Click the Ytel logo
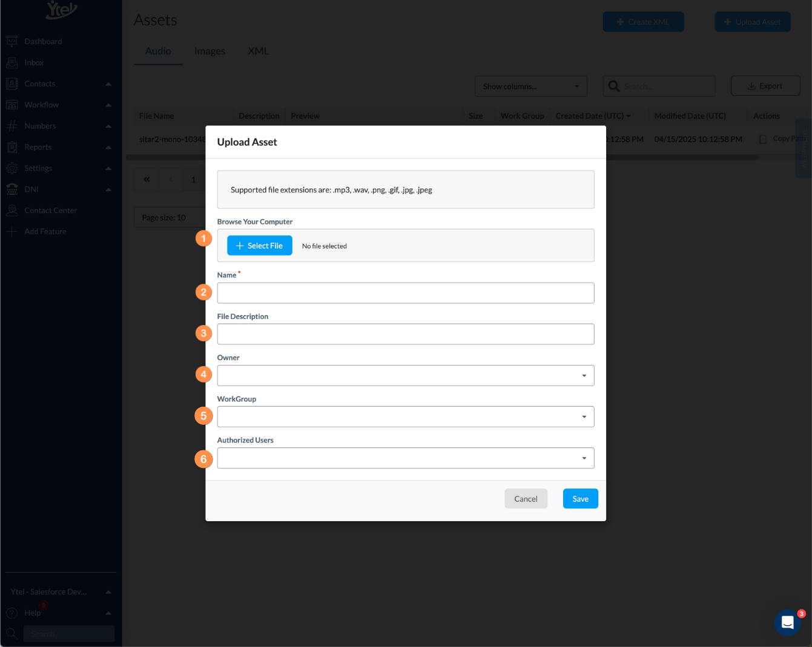The image size is (812, 647). click(61, 10)
